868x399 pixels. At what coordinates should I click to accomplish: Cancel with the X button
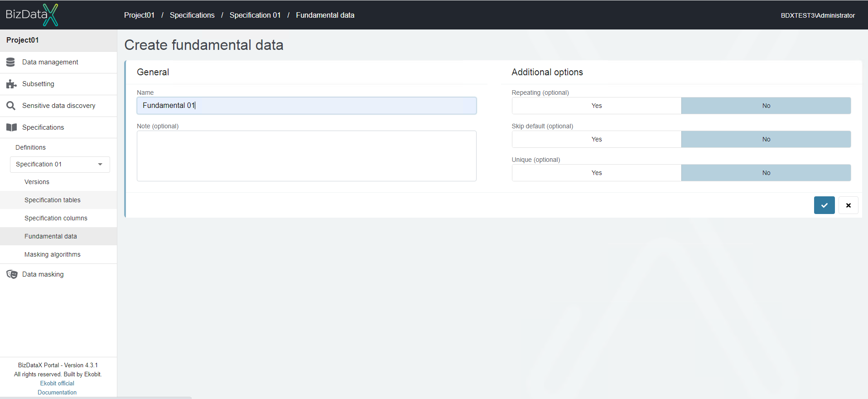[848, 205]
